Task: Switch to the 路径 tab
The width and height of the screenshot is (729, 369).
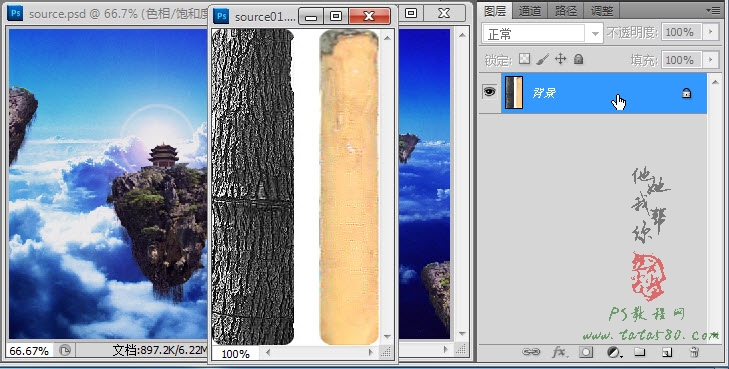Action: (x=565, y=10)
